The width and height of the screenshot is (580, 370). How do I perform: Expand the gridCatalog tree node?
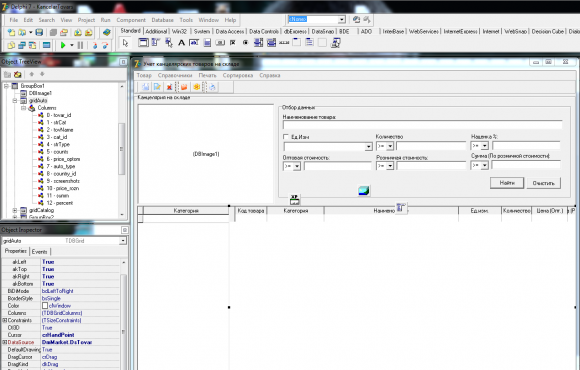click(15, 210)
